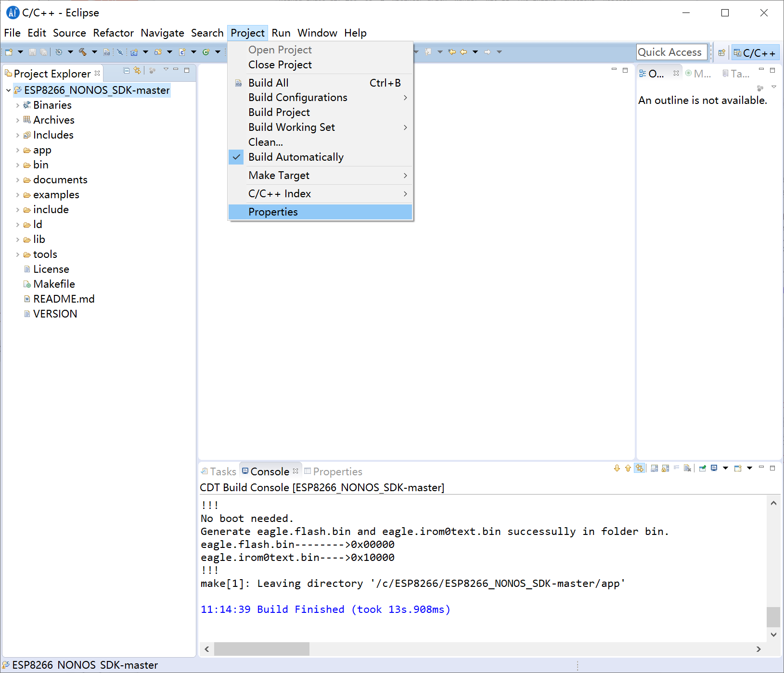Minimize the editor area

[614, 70]
